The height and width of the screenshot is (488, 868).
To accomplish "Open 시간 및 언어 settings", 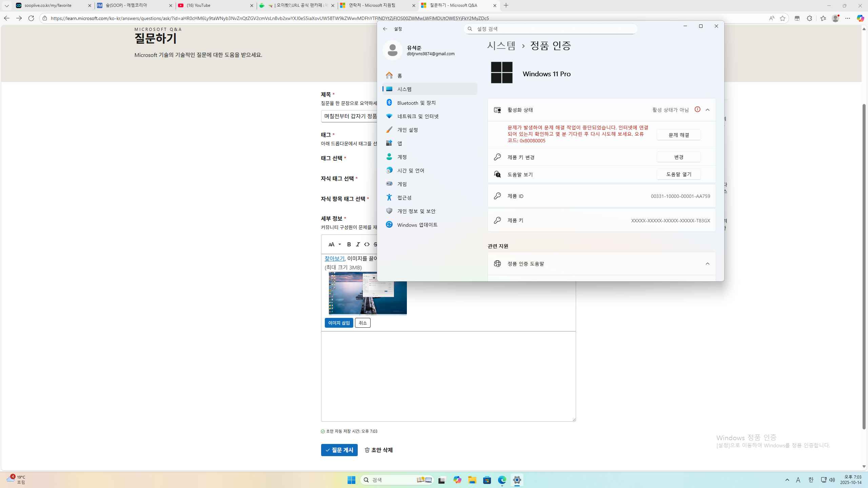I will point(430,170).
